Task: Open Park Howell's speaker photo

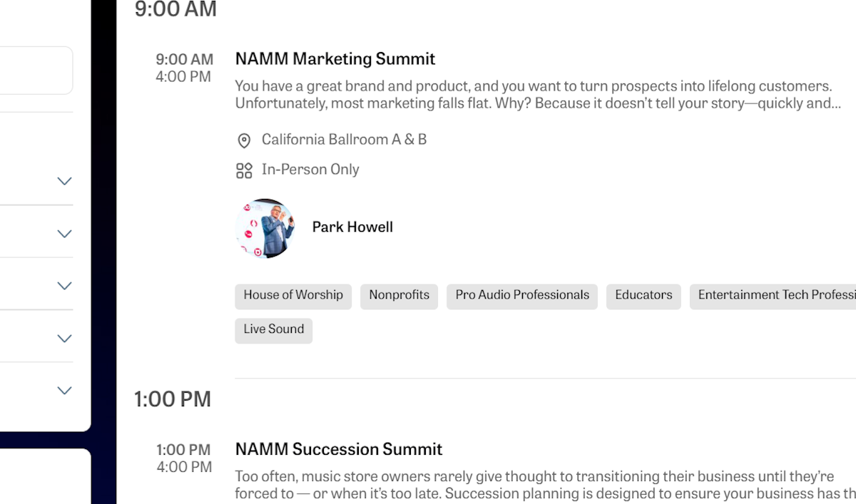Action: (265, 228)
